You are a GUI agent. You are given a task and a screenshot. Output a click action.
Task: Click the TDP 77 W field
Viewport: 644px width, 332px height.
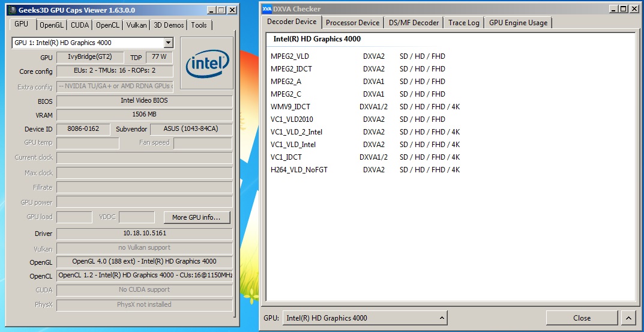click(159, 58)
